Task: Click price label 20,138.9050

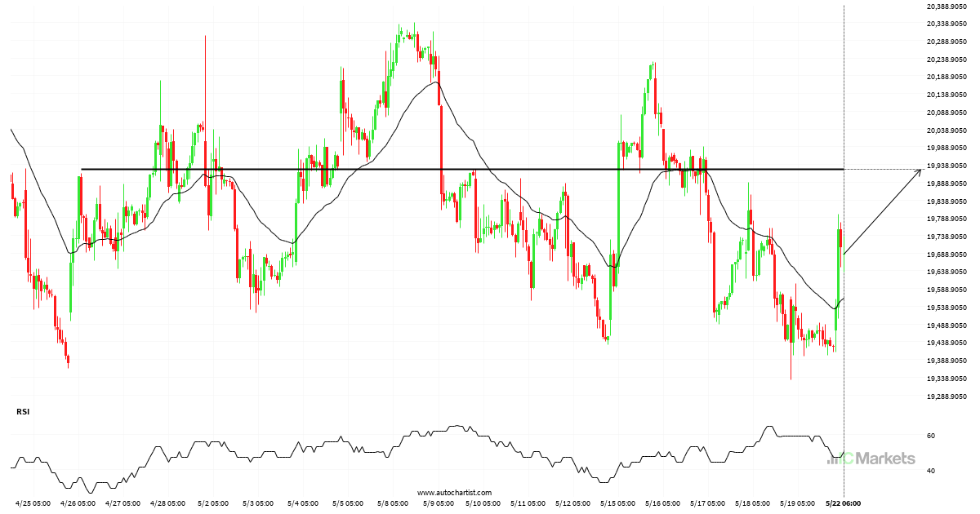Action: (x=948, y=95)
